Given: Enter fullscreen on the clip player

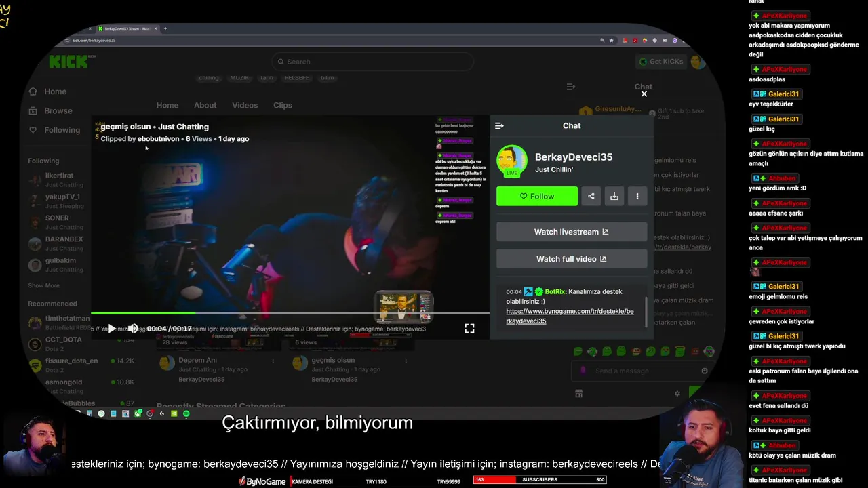Looking at the screenshot, I should pos(469,329).
